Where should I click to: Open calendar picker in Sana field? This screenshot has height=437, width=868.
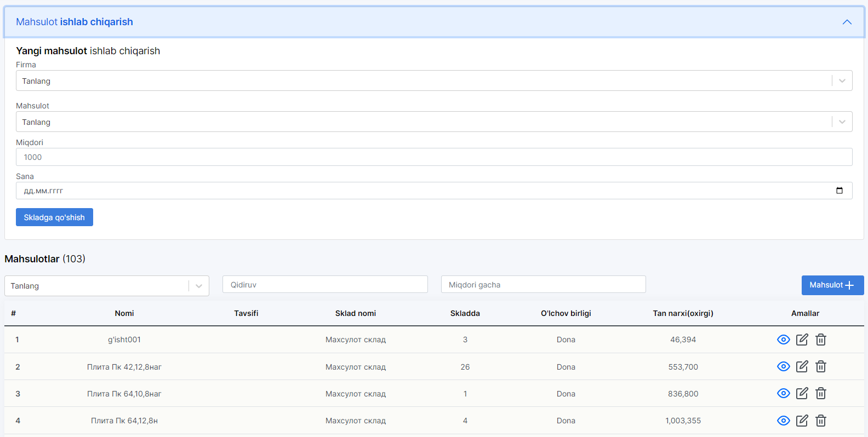(840, 191)
